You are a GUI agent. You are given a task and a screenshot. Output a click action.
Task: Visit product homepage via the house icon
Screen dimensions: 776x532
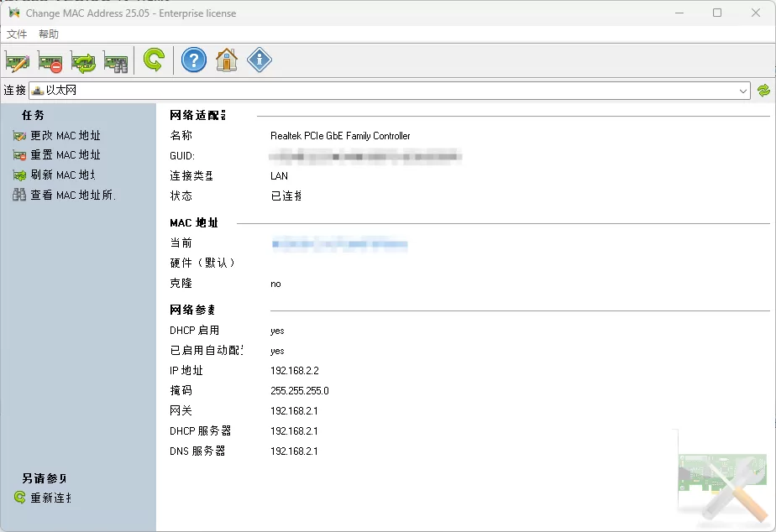(x=226, y=60)
